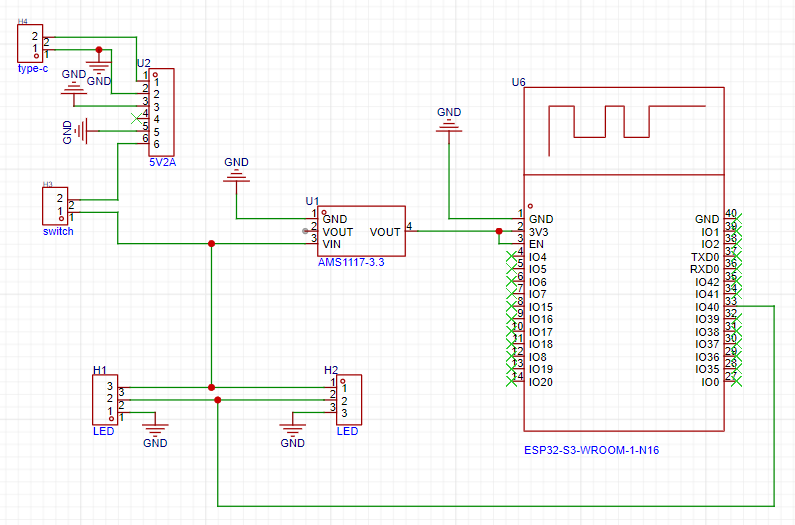The width and height of the screenshot is (795, 525).
Task: Click the EN pin label on the ESP32
Action: [x=535, y=244]
